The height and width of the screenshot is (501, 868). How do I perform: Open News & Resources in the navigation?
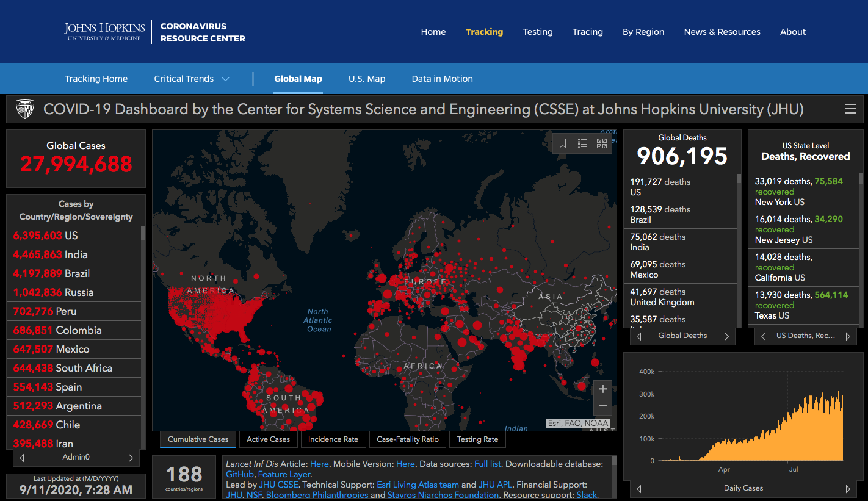[722, 32]
